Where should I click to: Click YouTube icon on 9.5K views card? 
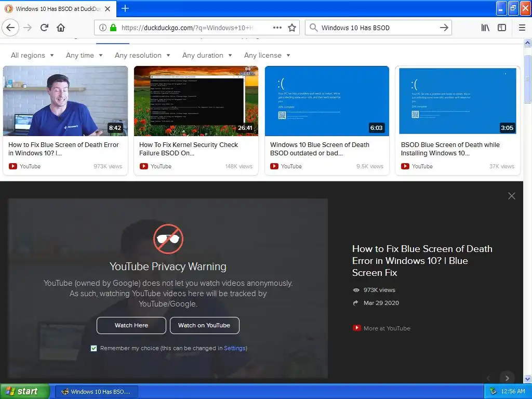[x=274, y=166]
